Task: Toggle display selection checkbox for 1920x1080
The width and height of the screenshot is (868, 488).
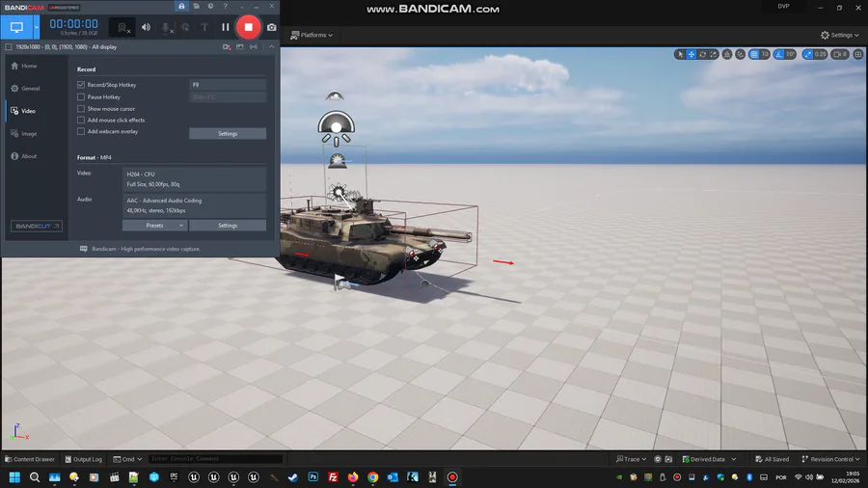Action: click(9, 47)
